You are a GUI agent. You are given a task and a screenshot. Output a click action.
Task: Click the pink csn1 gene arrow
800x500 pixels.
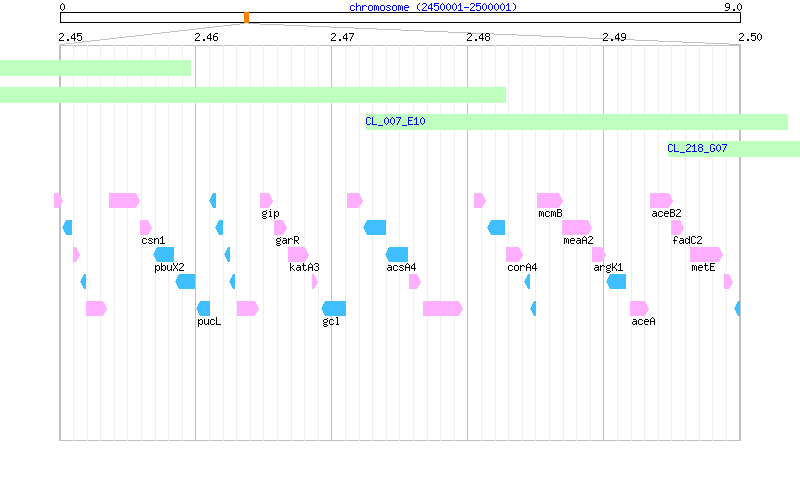pos(146,228)
